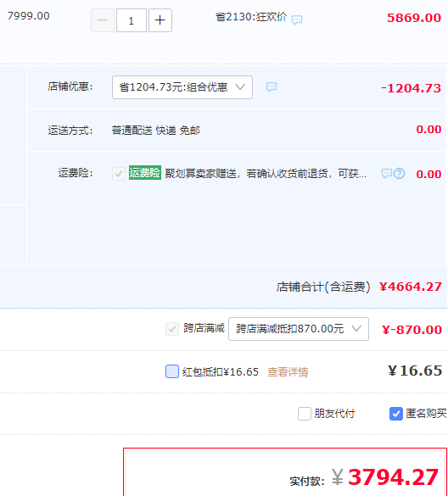Click the chevron arrow of 跨店满减 dropdown
448x496 pixels.
point(356,329)
